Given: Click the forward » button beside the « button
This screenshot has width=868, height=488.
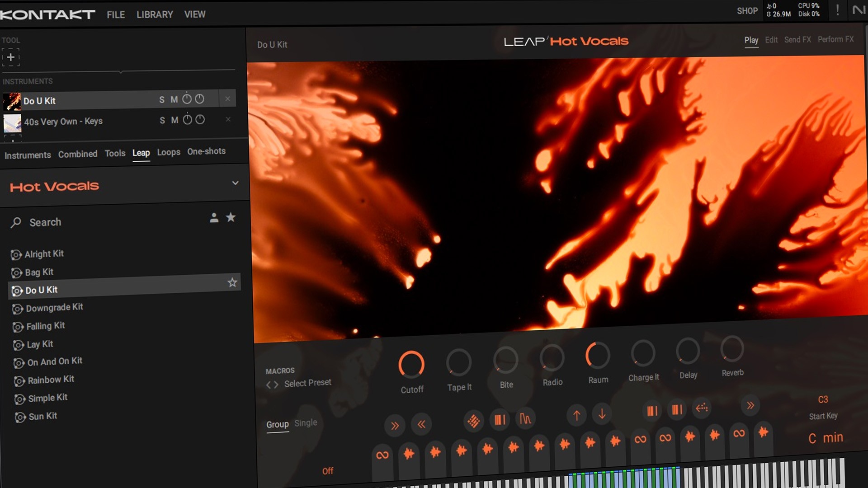Looking at the screenshot, I should [395, 426].
